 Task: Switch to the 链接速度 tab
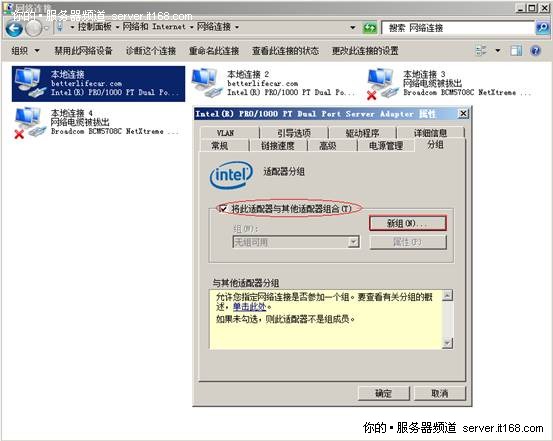278,146
